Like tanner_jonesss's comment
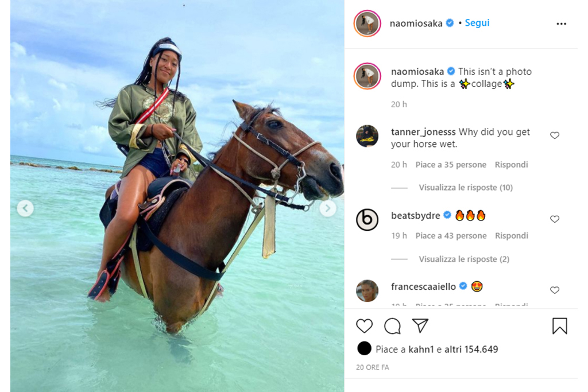The image size is (588, 392). point(555,135)
